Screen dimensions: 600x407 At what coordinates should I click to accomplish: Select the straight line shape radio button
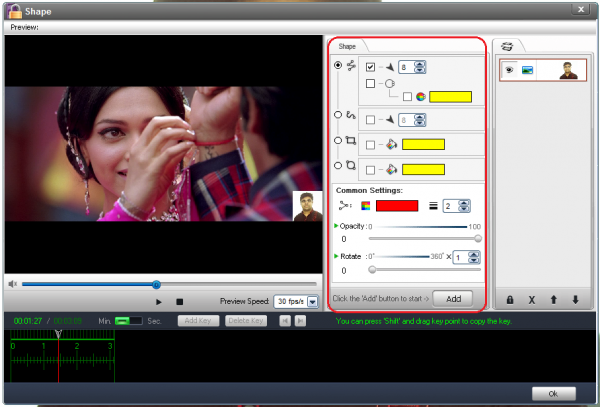338,65
